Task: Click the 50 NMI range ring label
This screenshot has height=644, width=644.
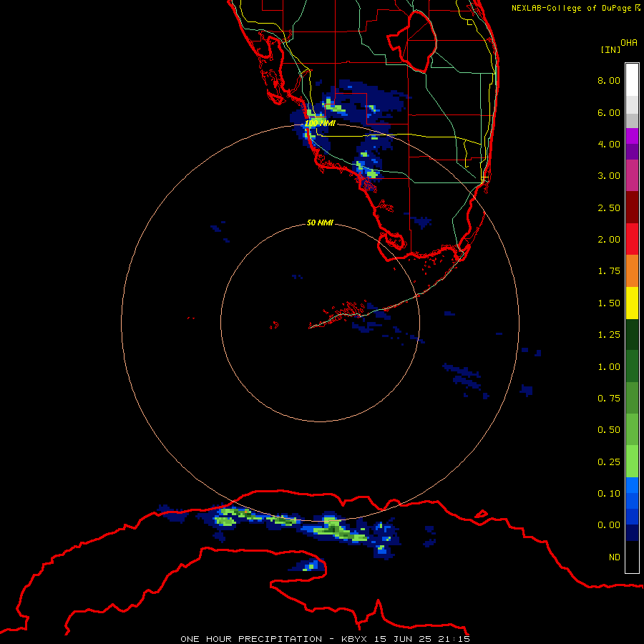Action: (x=320, y=223)
